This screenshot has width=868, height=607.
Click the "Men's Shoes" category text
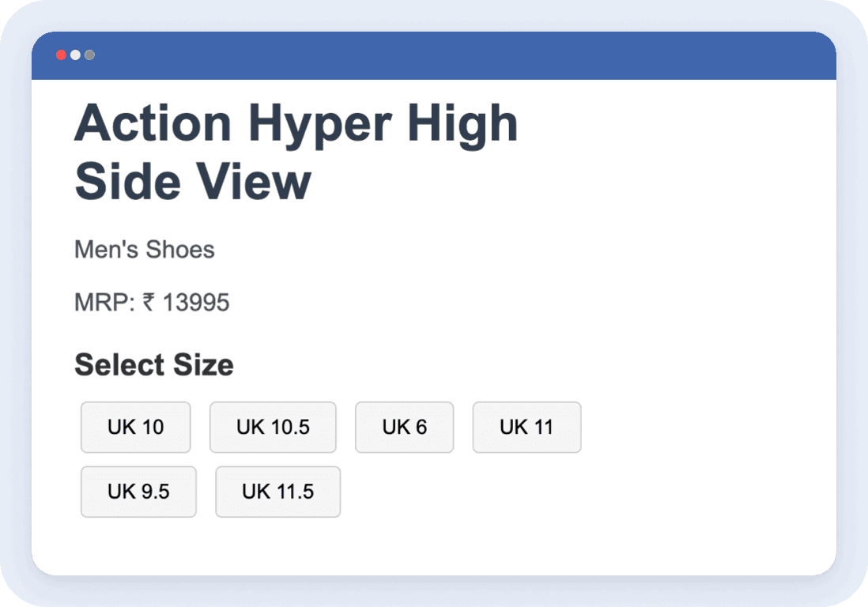145,250
